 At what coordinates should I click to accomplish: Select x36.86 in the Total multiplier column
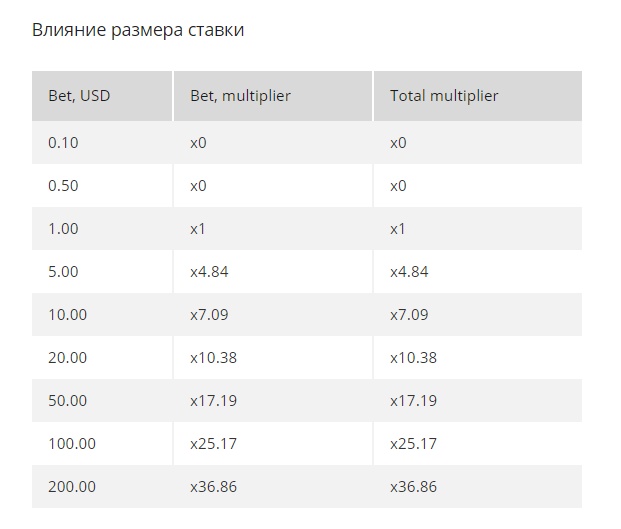413,487
